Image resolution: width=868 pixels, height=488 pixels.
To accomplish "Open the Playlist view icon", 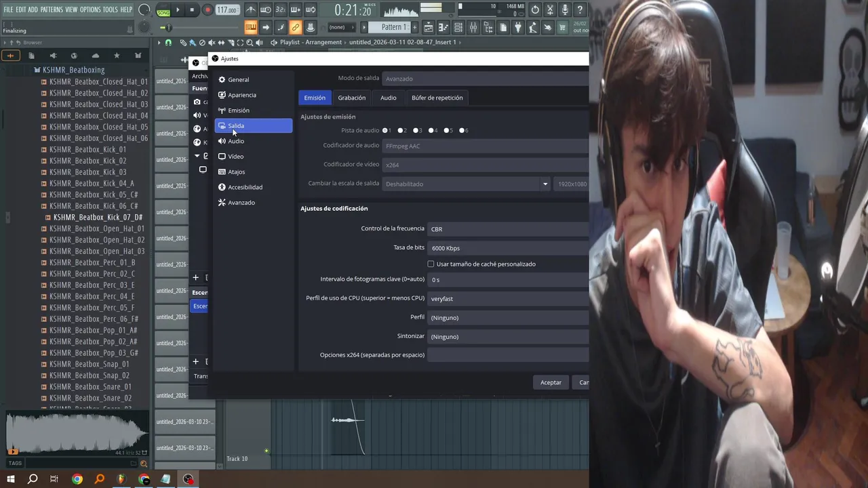I will [429, 28].
